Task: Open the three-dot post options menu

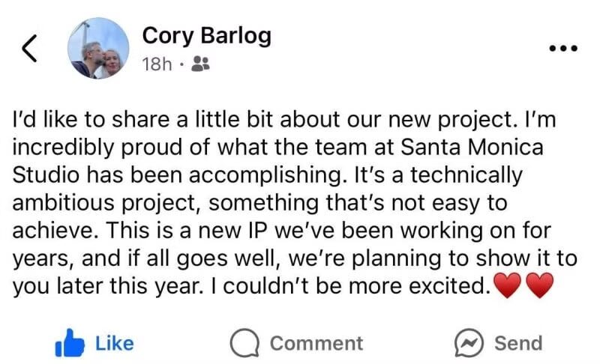Action: pyautogui.click(x=563, y=49)
